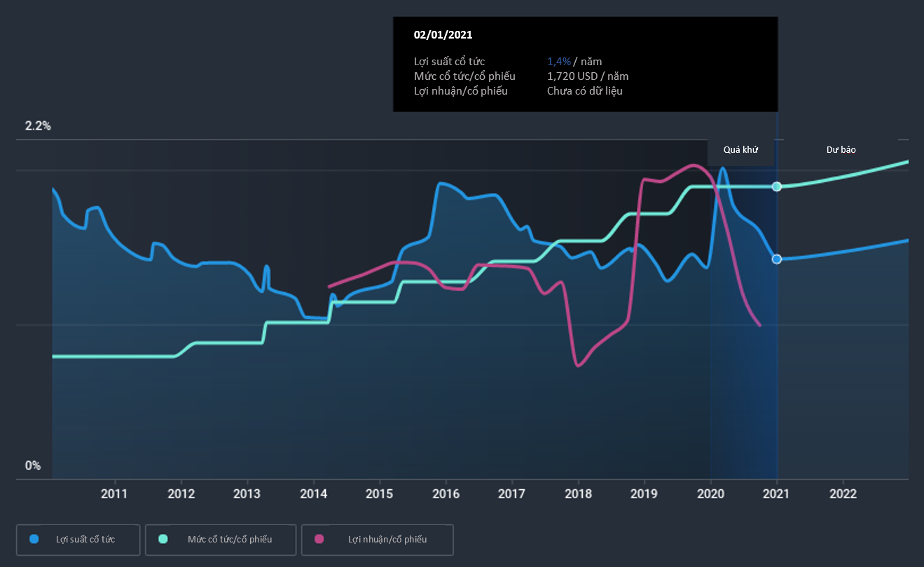
Task: Click the 2013 x-axis label
Action: 247,494
